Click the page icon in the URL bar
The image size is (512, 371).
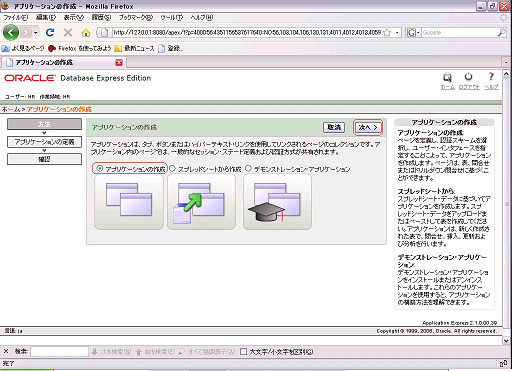click(104, 32)
